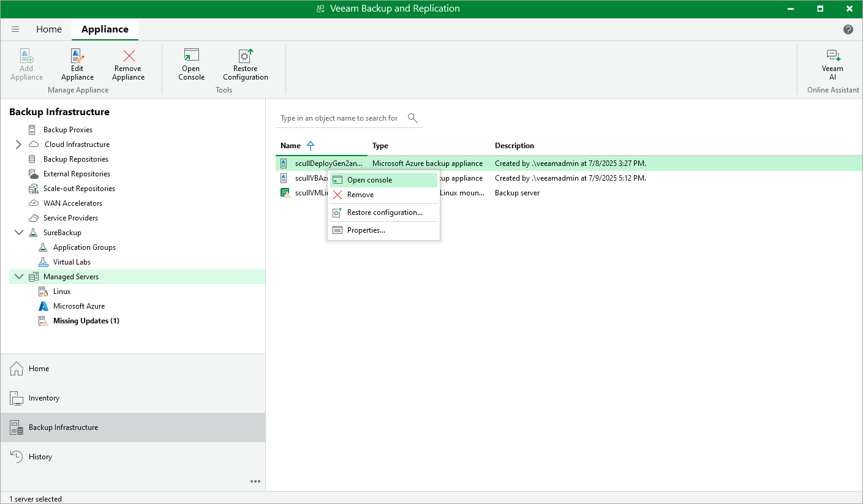Image resolution: width=863 pixels, height=504 pixels.
Task: Click the External Repositories icon
Action: click(x=34, y=174)
